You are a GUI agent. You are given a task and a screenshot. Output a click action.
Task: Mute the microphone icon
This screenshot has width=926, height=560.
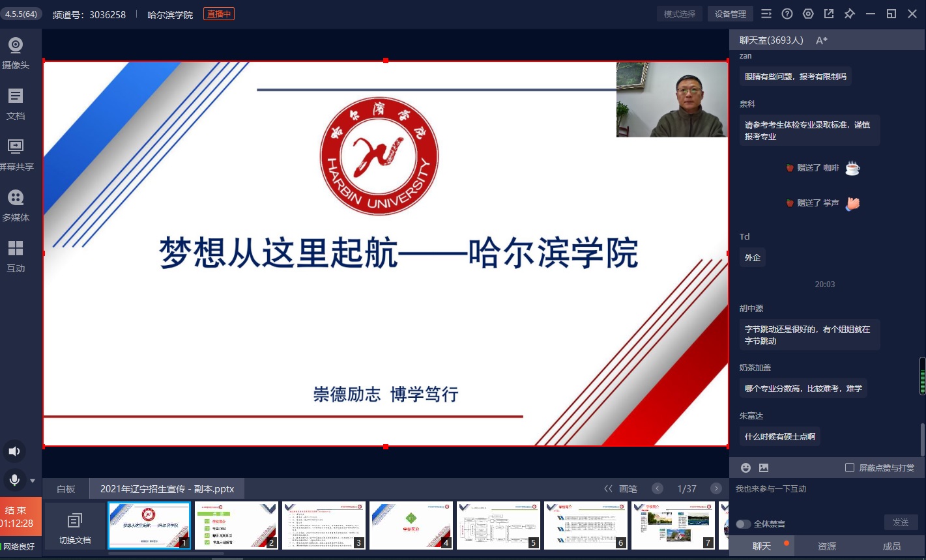tap(14, 481)
